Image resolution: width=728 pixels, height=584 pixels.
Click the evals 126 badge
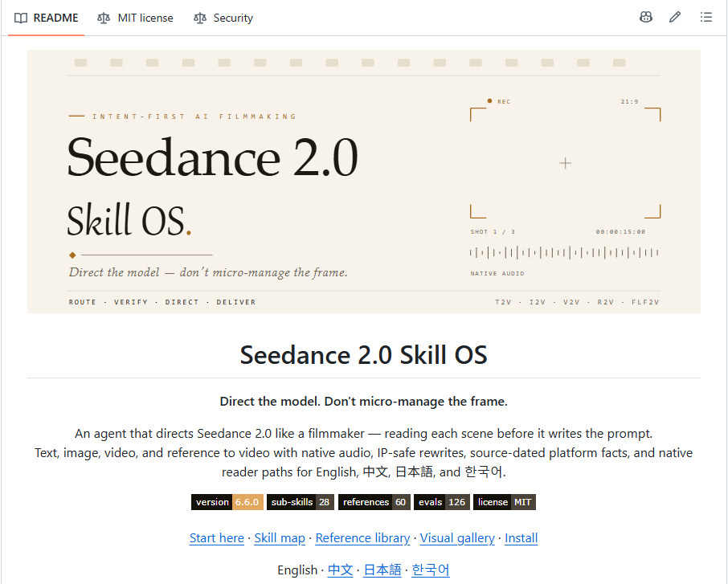pos(442,502)
